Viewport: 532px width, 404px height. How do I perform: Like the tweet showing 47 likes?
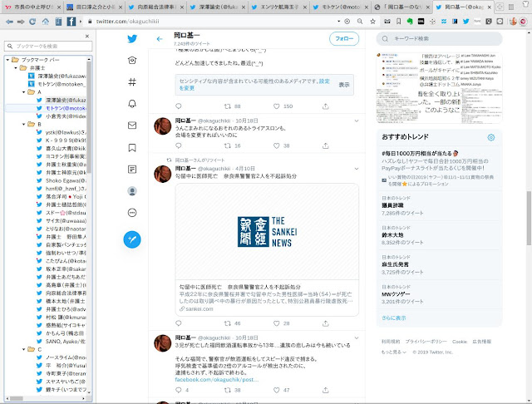tap(277, 390)
